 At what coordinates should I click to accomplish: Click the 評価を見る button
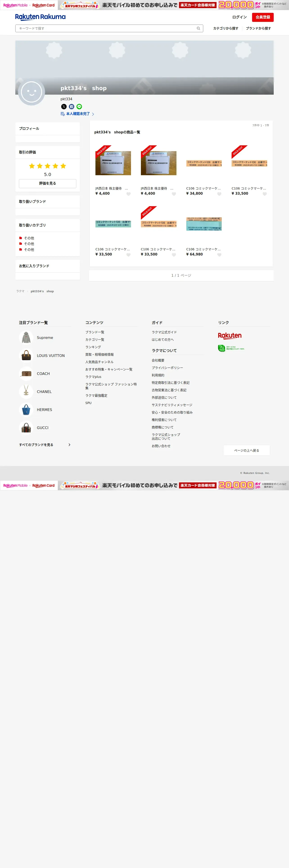point(47,183)
